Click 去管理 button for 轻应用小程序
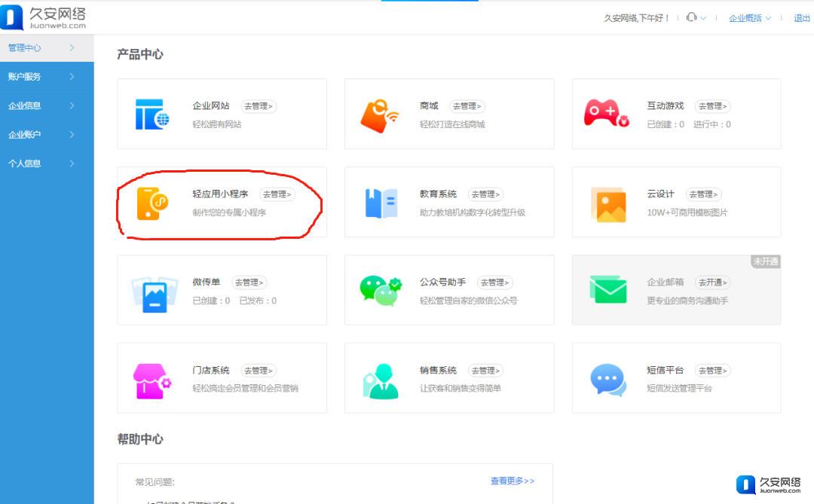 point(277,194)
